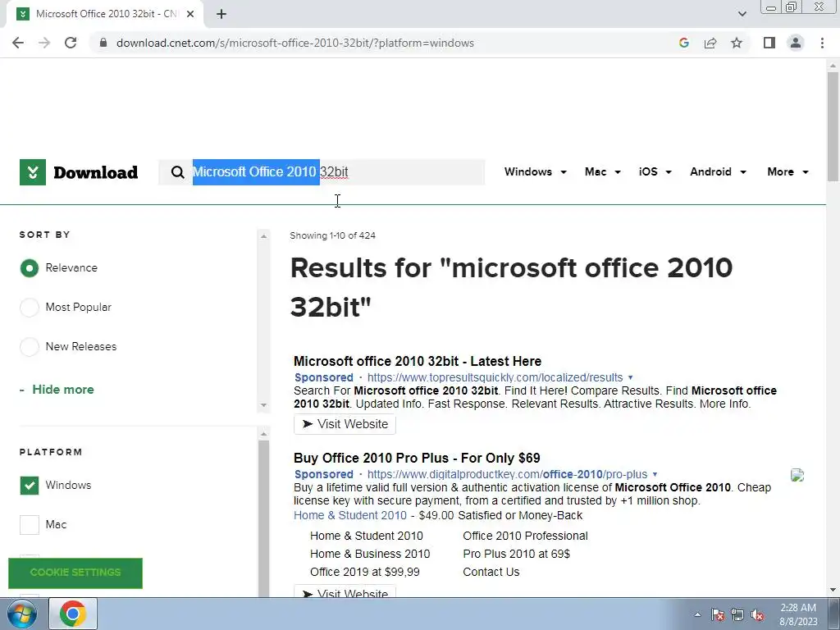Select Most Popular sort option

point(30,308)
